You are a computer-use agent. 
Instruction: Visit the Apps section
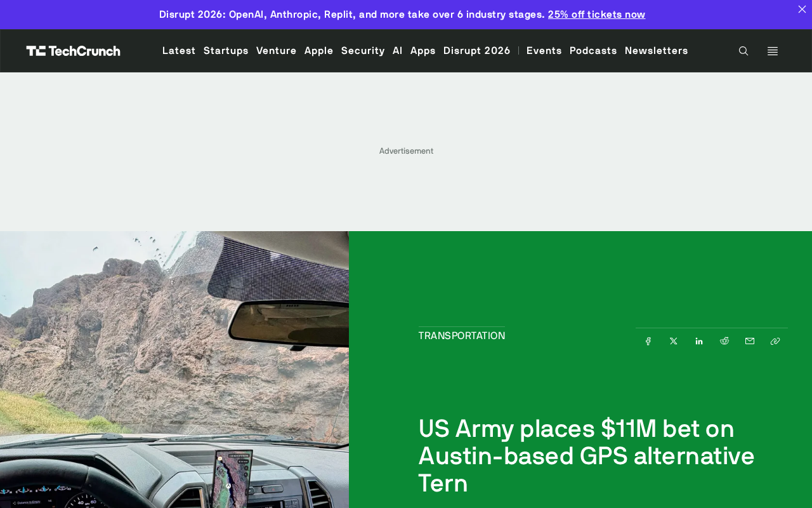[423, 50]
